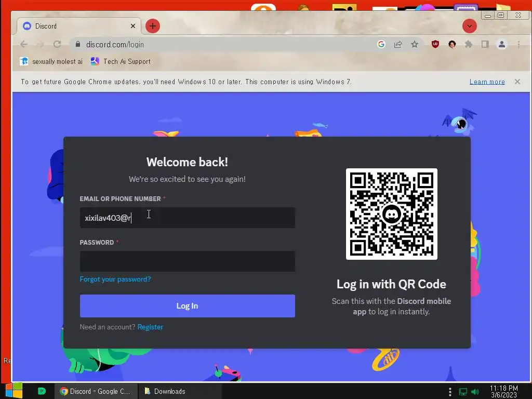Image resolution: width=532 pixels, height=399 pixels.
Task: Click the Password input field
Action: (187, 261)
